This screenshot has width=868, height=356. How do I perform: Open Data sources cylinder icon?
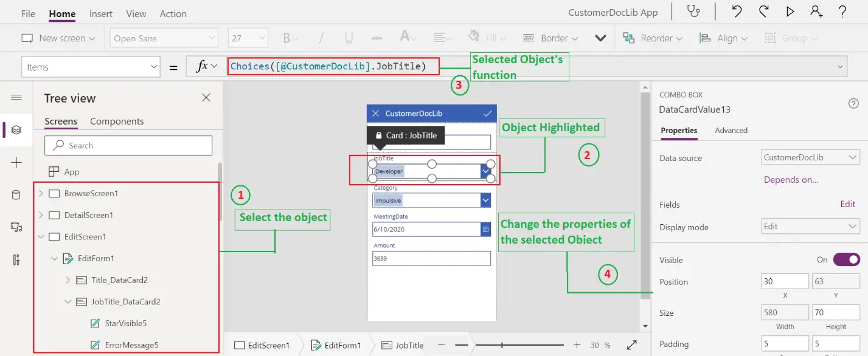coord(16,195)
